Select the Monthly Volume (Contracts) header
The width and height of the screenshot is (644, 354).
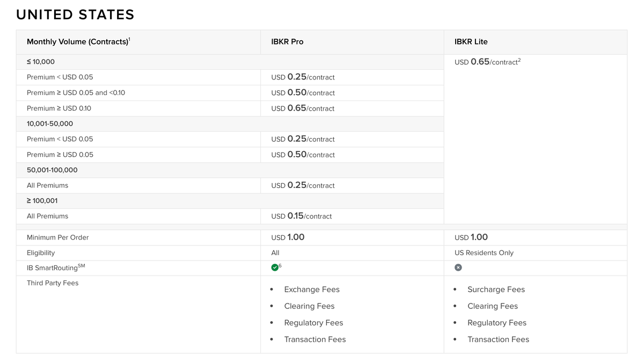pyautogui.click(x=78, y=41)
